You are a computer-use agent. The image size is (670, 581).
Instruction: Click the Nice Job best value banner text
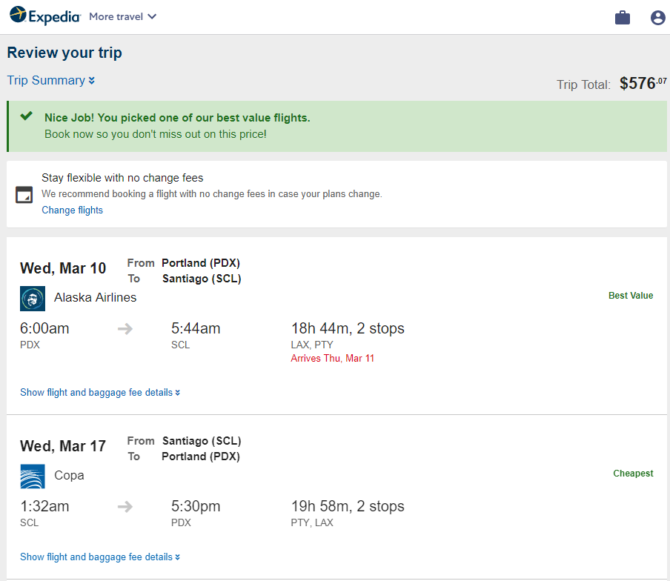(x=177, y=118)
